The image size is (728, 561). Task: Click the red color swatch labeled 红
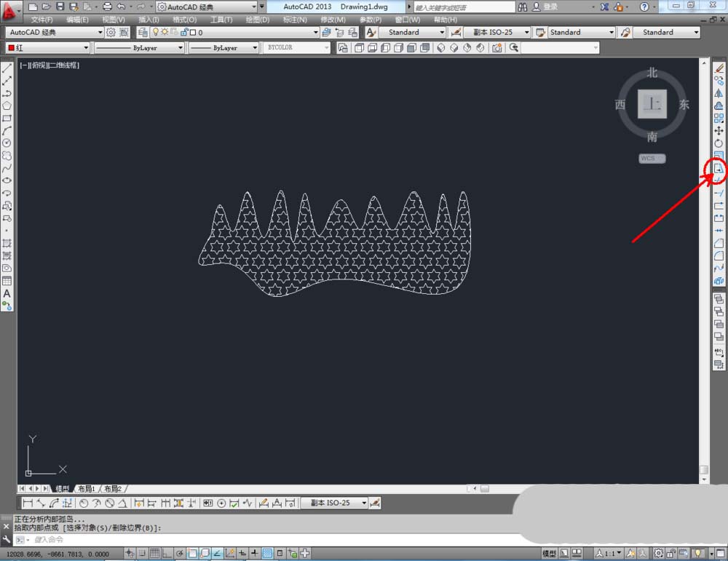pyautogui.click(x=12, y=48)
